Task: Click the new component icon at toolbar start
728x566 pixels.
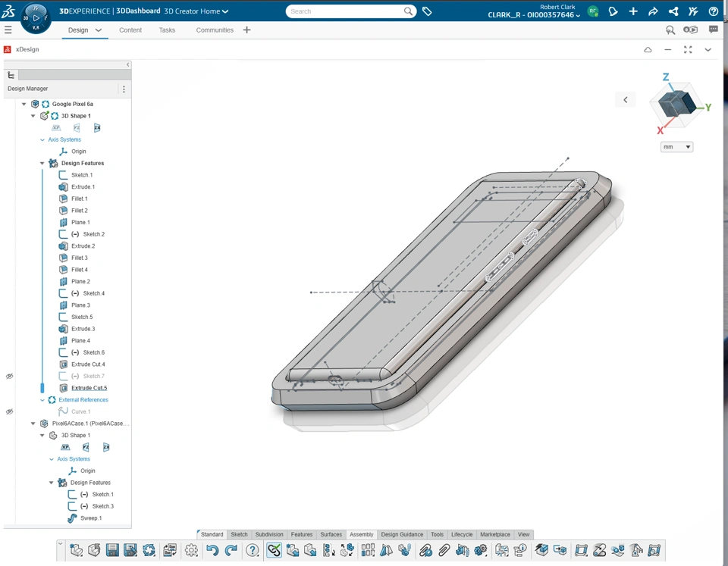Action: 76,550
